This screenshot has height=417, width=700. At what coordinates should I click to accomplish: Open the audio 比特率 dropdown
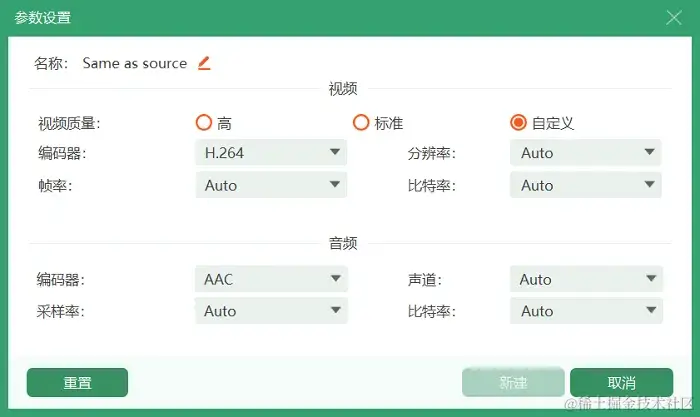[586, 311]
